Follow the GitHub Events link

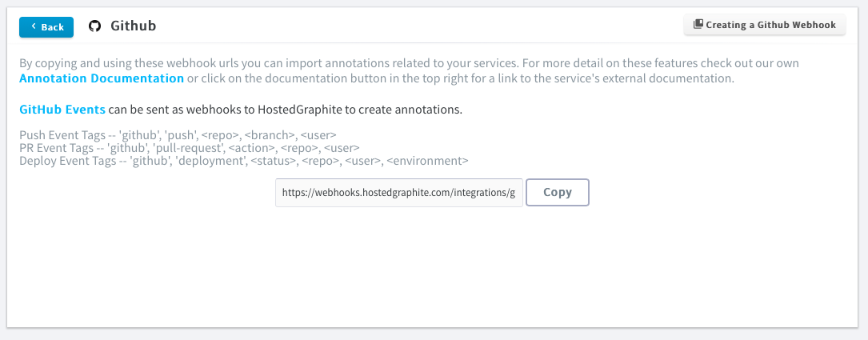pos(62,109)
